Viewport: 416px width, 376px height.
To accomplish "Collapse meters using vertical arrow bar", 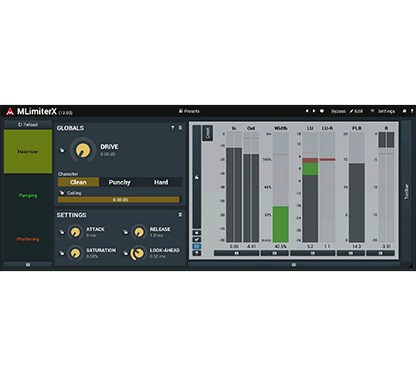I will click(x=197, y=177).
